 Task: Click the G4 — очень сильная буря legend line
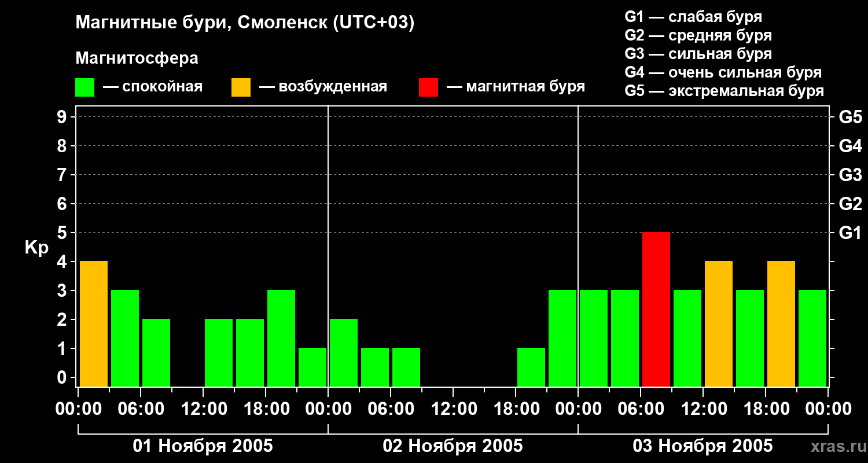click(723, 72)
